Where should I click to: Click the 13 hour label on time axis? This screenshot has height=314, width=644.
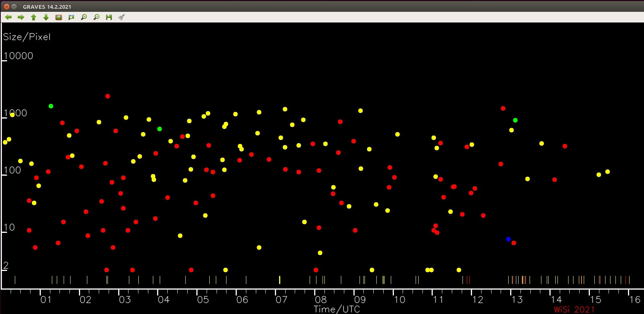[x=517, y=300]
